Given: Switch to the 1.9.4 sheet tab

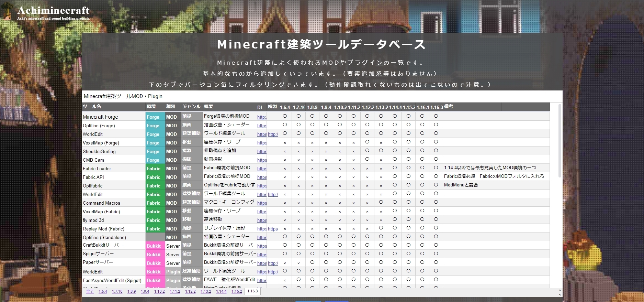Looking at the screenshot, I should pos(145,291).
